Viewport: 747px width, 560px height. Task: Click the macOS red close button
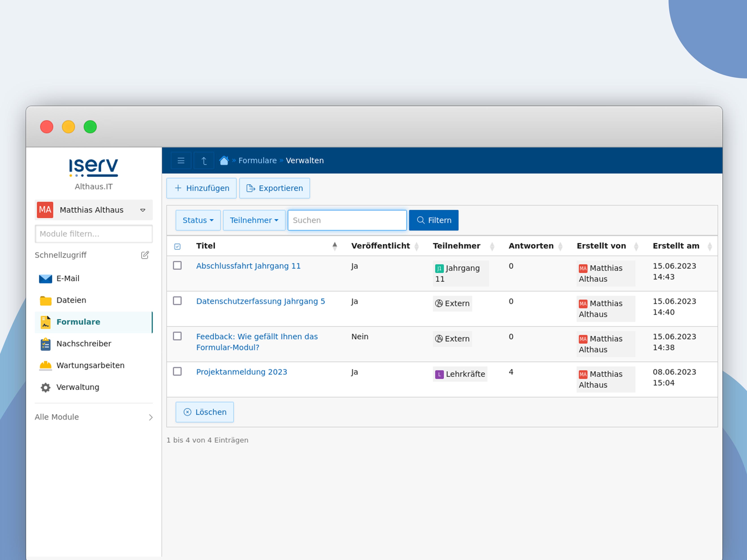tap(47, 127)
